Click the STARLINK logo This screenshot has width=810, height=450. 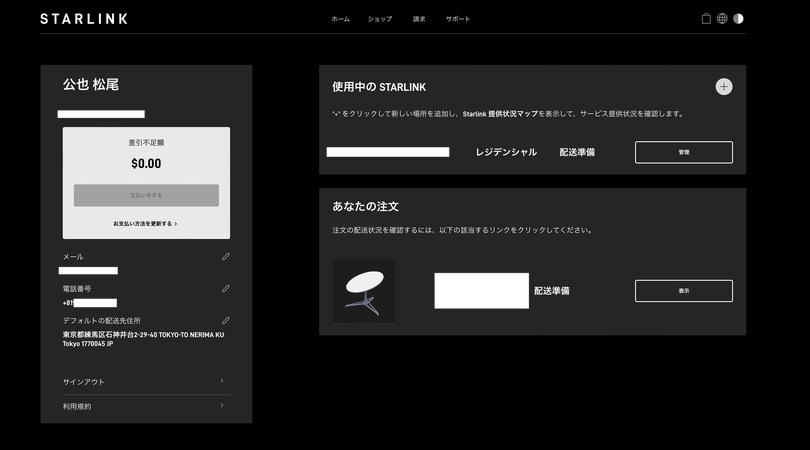[84, 19]
